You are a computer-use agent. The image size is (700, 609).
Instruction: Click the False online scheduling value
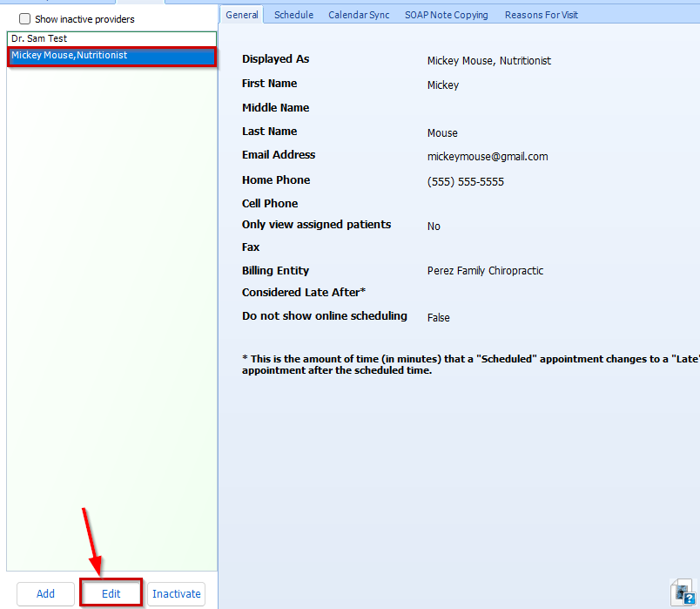[x=438, y=318]
